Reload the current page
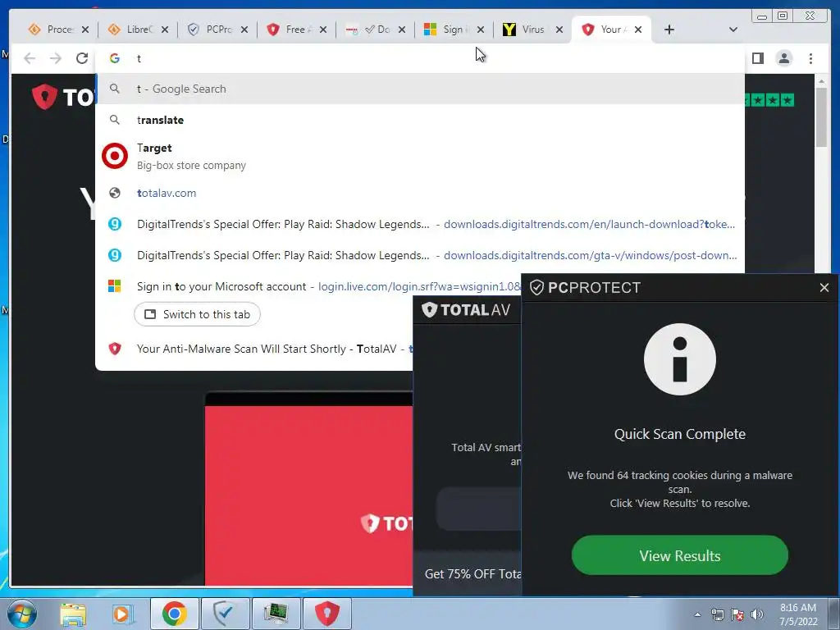 81,58
